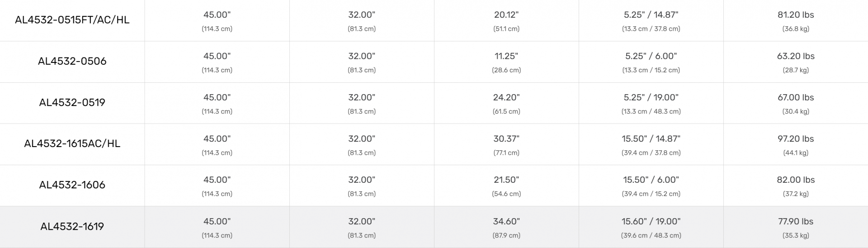Select the 97.20 lbs weight cell
The height and width of the screenshot is (248, 868).
pos(796,139)
